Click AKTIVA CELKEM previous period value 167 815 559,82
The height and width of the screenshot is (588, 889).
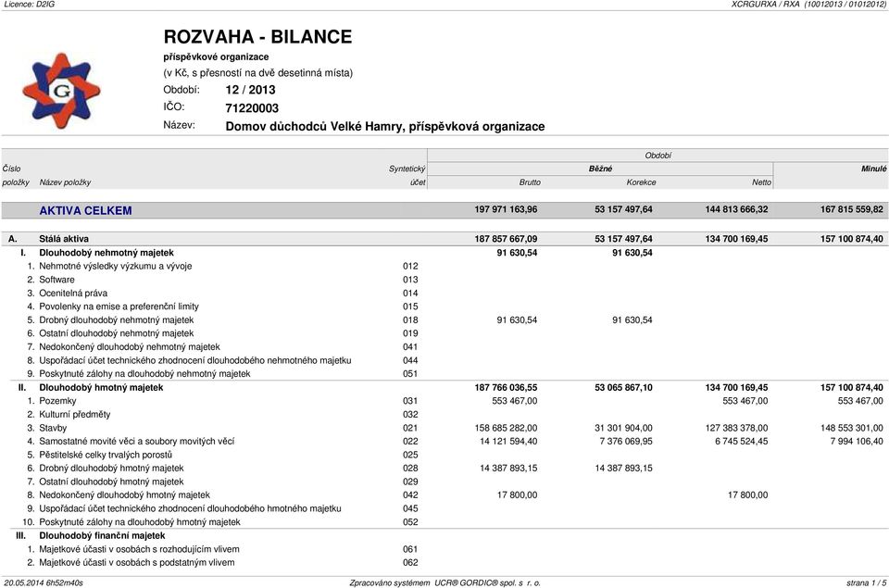click(x=852, y=209)
